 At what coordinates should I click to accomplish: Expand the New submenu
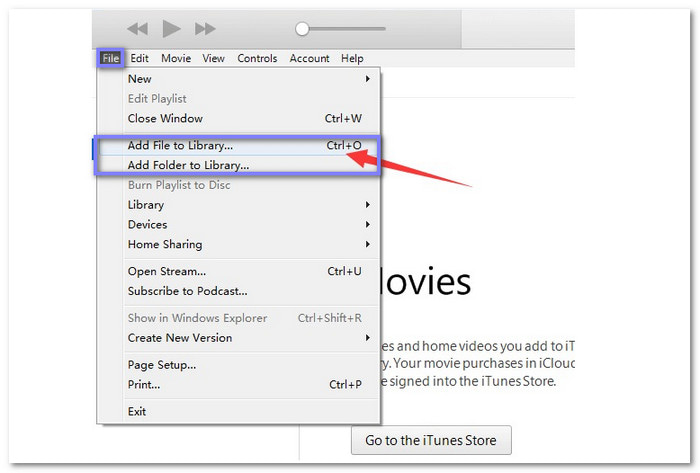[x=238, y=79]
